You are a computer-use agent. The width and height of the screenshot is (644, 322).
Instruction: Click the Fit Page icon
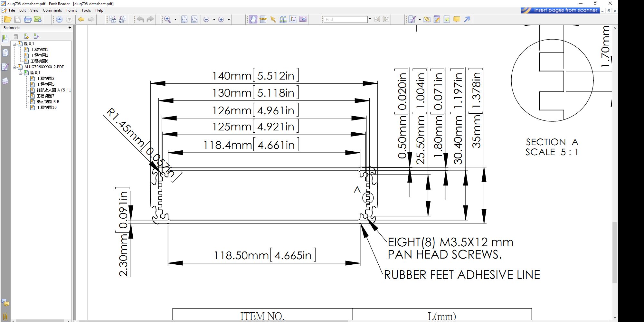click(185, 19)
